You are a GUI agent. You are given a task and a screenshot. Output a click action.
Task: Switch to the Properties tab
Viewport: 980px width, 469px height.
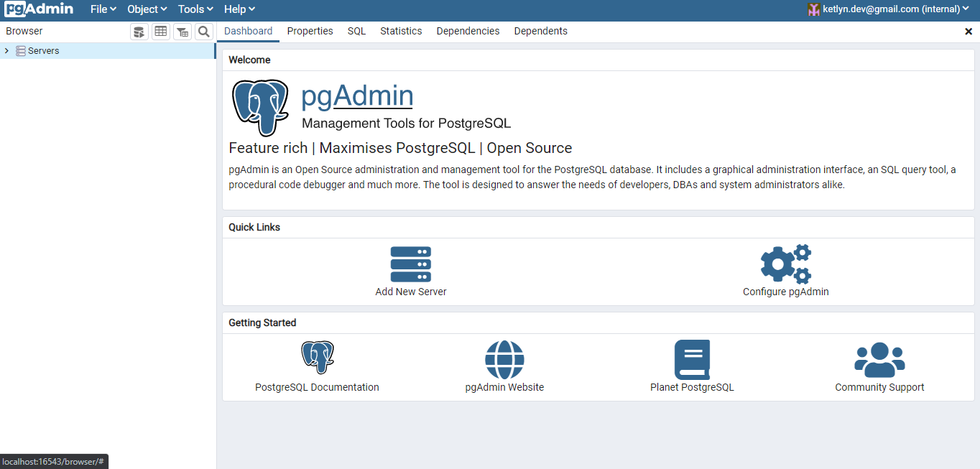310,31
